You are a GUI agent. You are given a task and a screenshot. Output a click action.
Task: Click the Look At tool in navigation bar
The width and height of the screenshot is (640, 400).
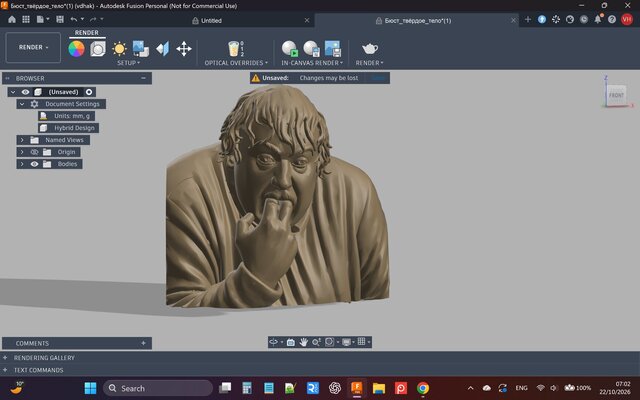point(291,342)
